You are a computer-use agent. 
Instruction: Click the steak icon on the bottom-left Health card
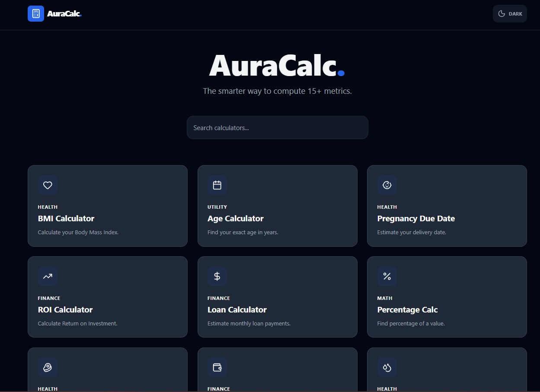48,367
